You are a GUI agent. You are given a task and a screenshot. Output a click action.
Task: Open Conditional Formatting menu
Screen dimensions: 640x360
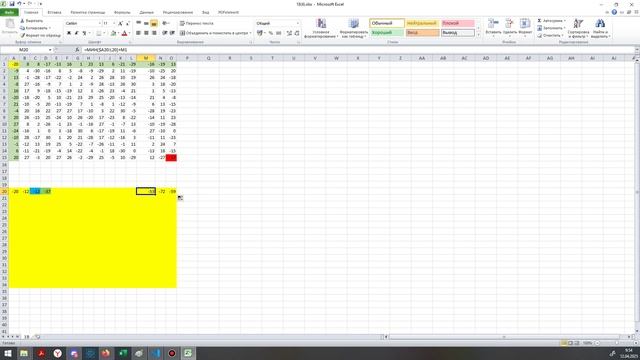[x=321, y=28]
